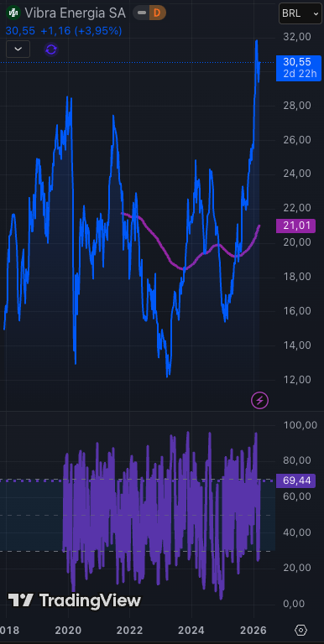Click the 14,00 price axis label

[297, 345]
